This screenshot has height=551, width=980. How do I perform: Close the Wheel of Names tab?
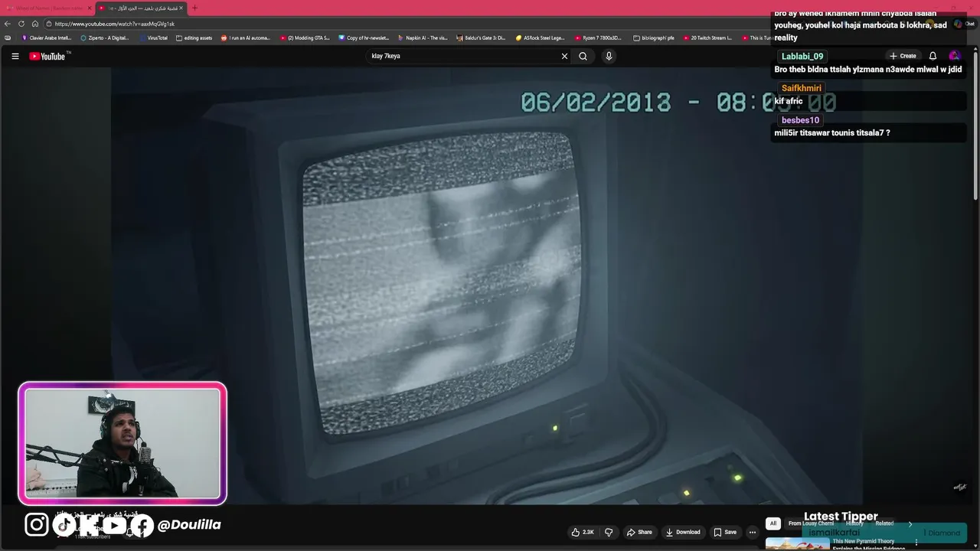[x=89, y=8]
